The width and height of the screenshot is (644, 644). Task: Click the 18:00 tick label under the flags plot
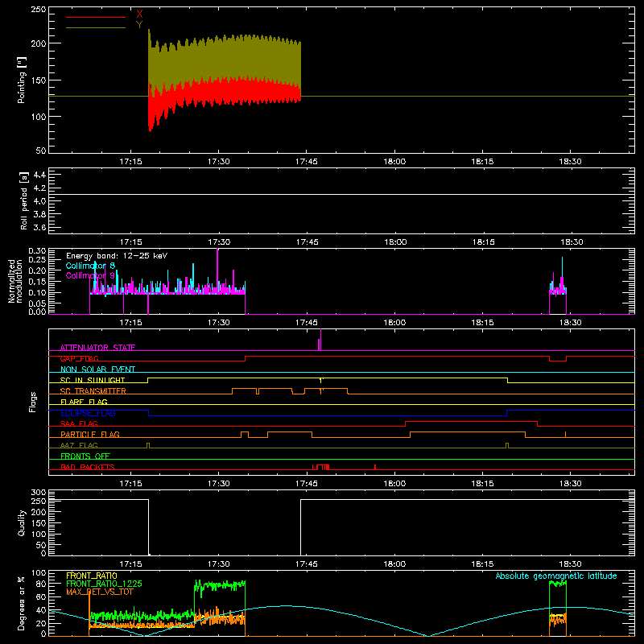[x=394, y=484]
